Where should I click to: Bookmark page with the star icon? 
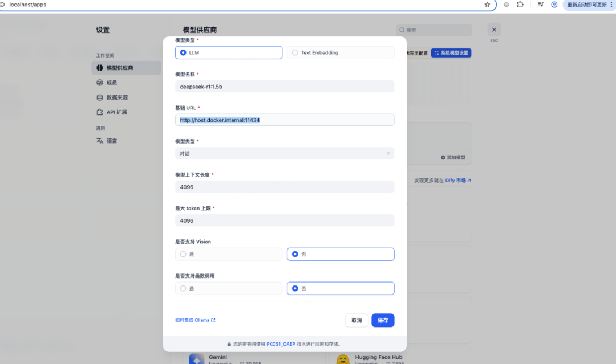pyautogui.click(x=487, y=5)
